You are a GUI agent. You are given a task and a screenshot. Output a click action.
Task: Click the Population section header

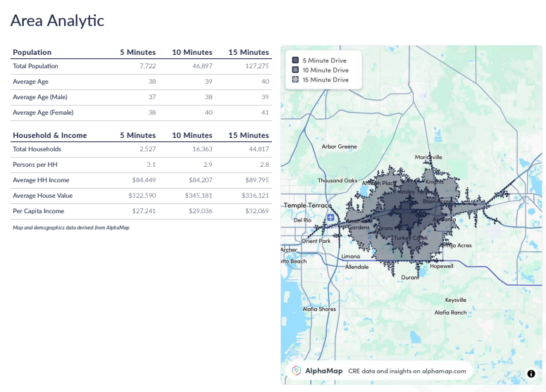click(32, 52)
